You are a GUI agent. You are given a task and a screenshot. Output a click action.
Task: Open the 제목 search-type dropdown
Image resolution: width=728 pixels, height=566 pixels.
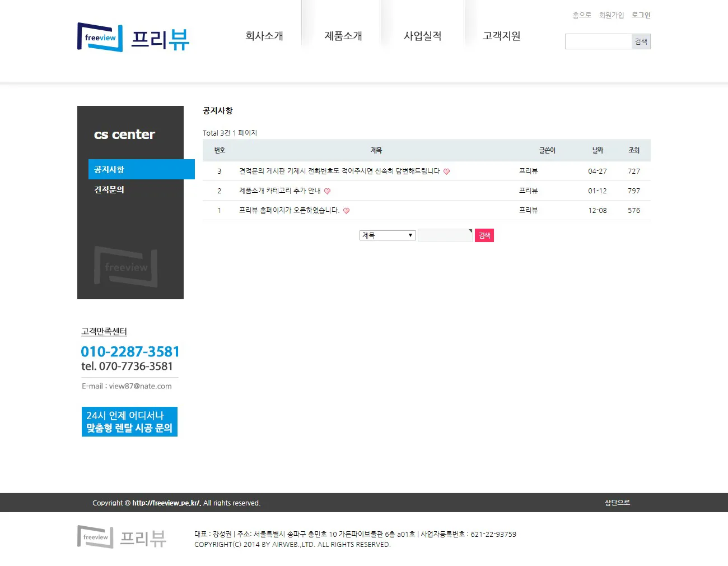tap(388, 235)
